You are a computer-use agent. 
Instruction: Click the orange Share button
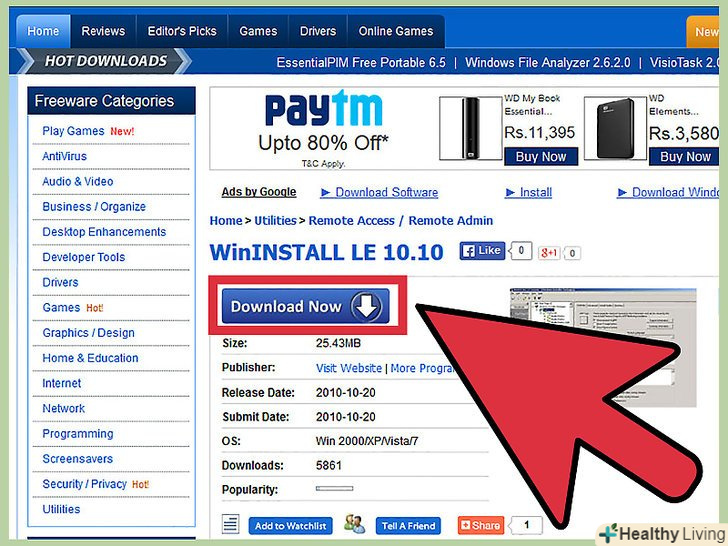(x=481, y=525)
